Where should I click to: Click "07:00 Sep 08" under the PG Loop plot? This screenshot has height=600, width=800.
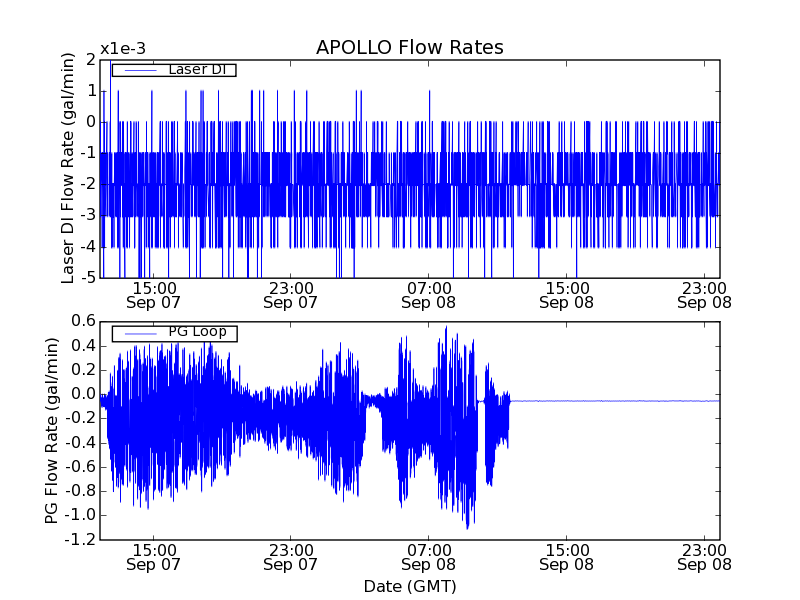(x=429, y=558)
